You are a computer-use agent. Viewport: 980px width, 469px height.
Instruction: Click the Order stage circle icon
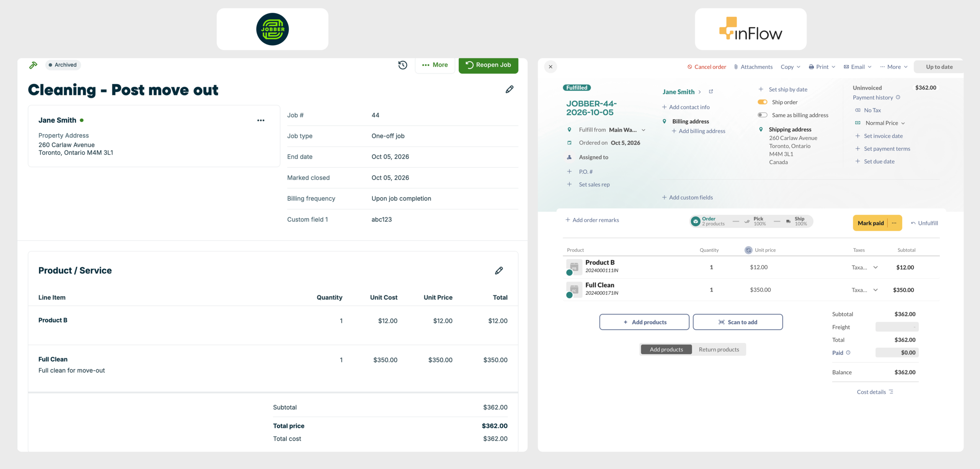696,221
